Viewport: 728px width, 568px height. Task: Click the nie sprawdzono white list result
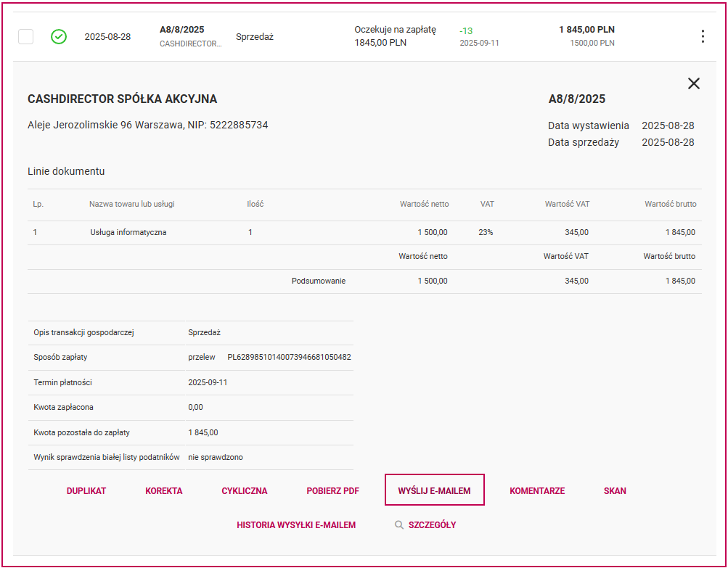pos(216,457)
